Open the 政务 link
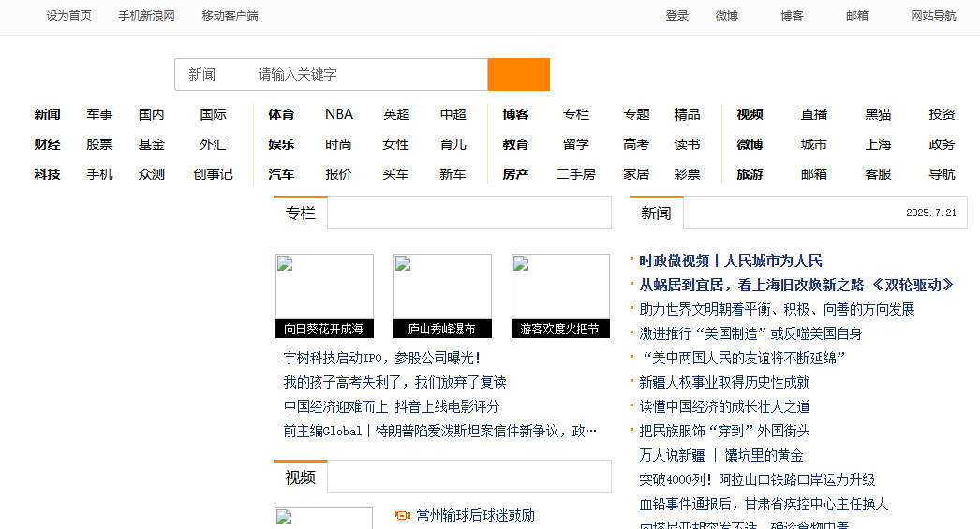980x529 pixels. [942, 144]
